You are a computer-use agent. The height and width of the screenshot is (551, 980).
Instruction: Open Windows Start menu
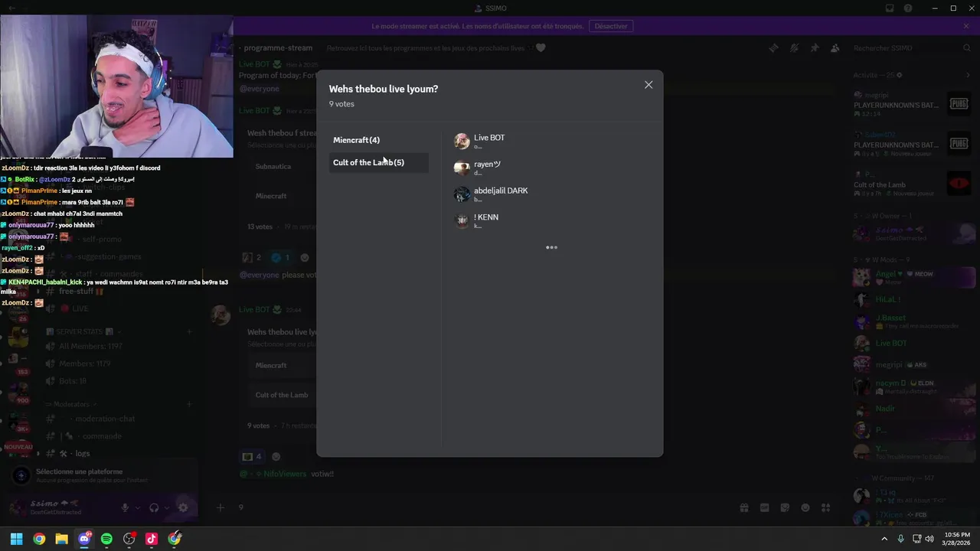tap(16, 539)
